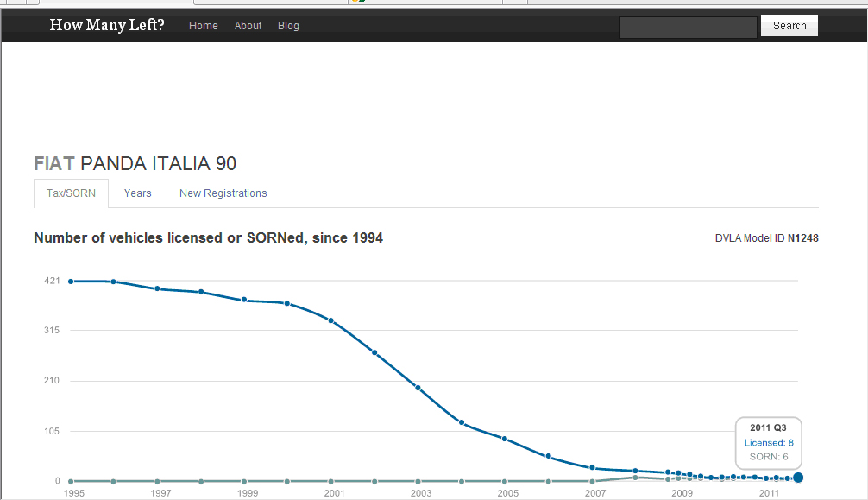The width and height of the screenshot is (868, 500).
Task: Submit with the Search button
Action: [x=789, y=26]
